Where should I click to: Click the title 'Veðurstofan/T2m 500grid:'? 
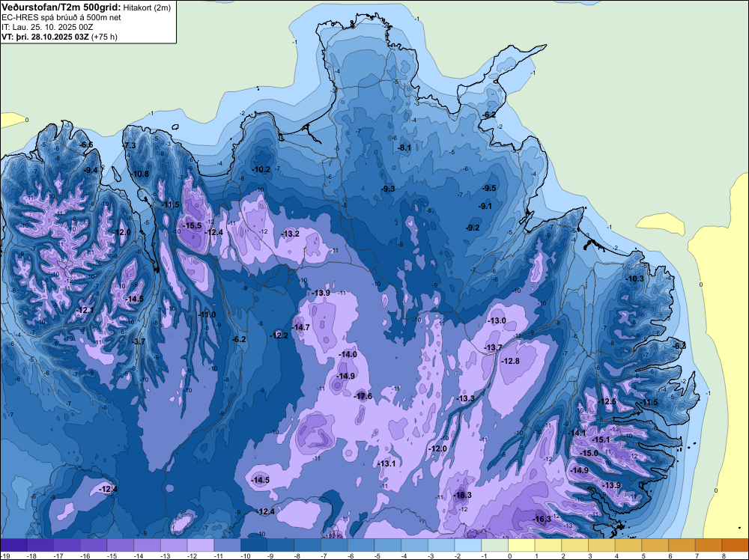[61, 7]
